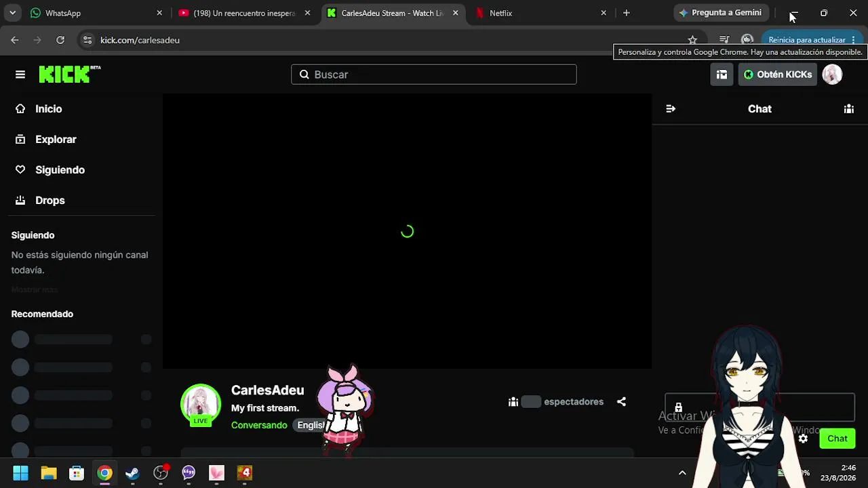Screen dimensions: 868x488
Task: Click the Chrome taskbar icon
Action: [x=104, y=472]
